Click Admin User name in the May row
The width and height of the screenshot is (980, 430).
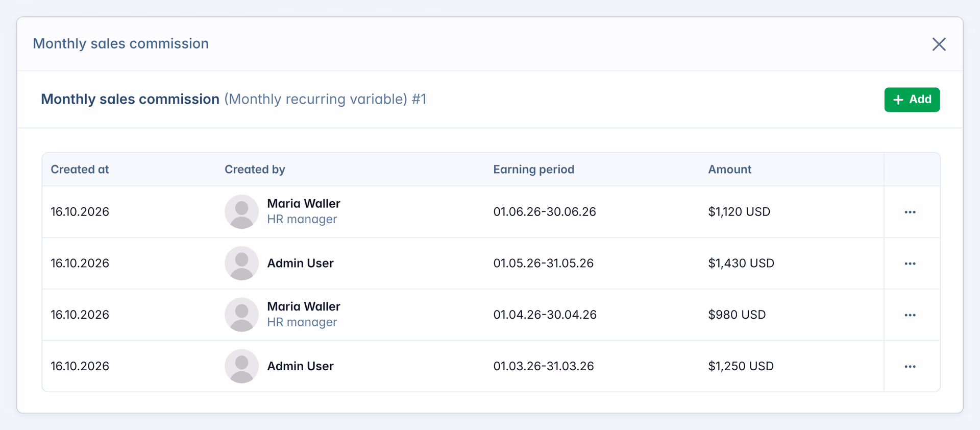[300, 264]
